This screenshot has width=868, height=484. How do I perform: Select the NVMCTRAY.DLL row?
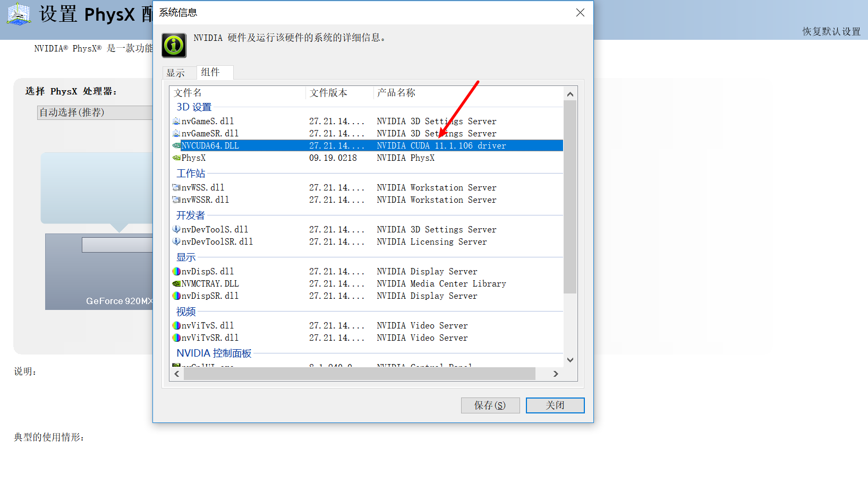pos(367,283)
